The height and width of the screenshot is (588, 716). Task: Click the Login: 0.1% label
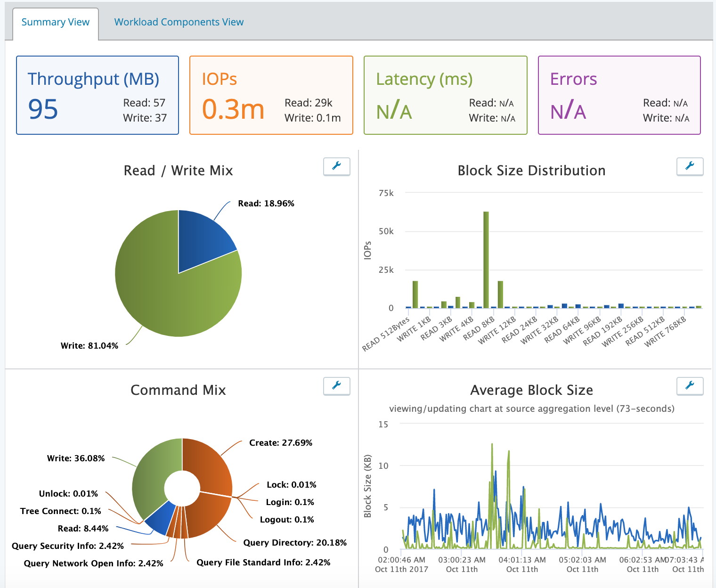(290, 502)
